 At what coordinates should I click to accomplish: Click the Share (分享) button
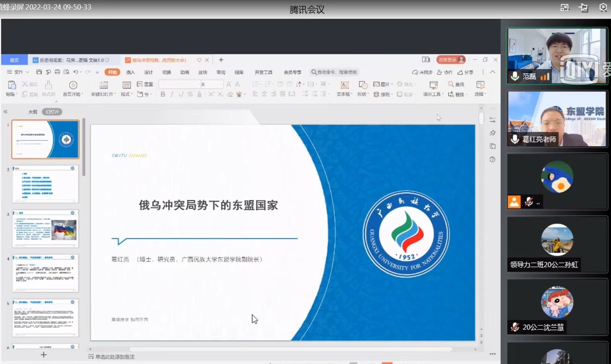[465, 72]
